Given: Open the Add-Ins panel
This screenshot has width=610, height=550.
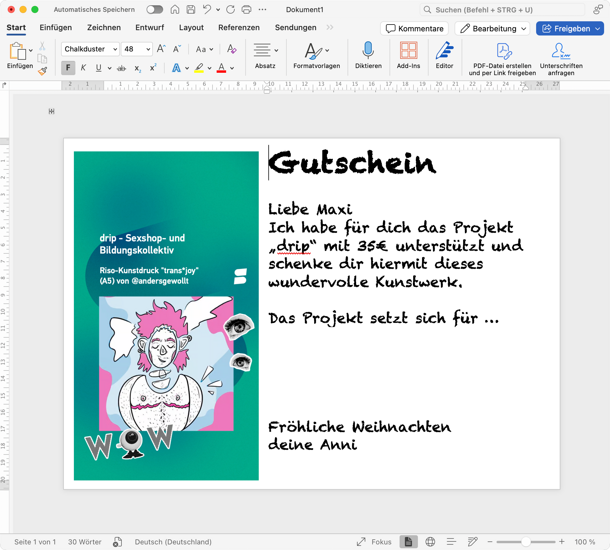Looking at the screenshot, I should [408, 51].
